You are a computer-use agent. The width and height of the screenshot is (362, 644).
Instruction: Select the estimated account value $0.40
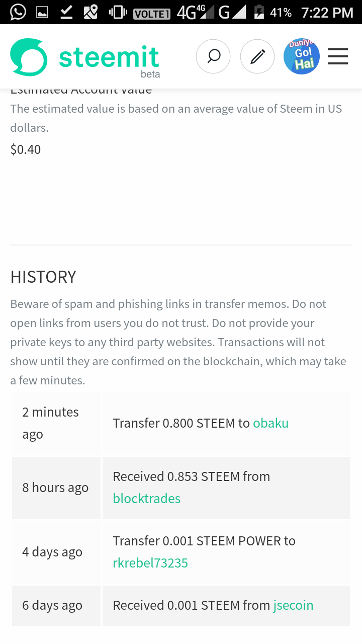(26, 149)
